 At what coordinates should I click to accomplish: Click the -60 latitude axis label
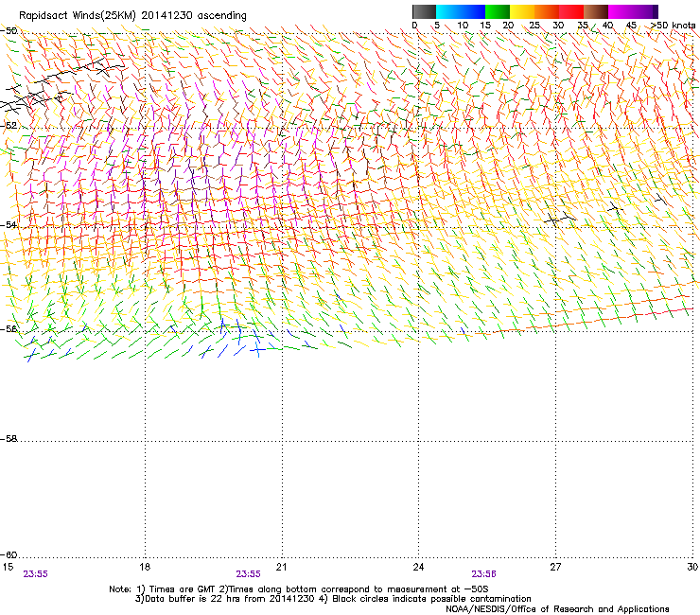9,554
